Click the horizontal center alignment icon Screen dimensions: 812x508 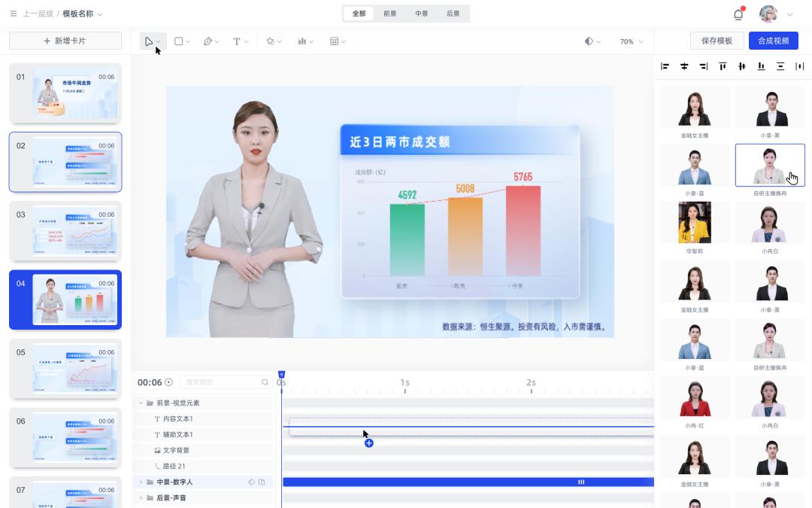[684, 66]
